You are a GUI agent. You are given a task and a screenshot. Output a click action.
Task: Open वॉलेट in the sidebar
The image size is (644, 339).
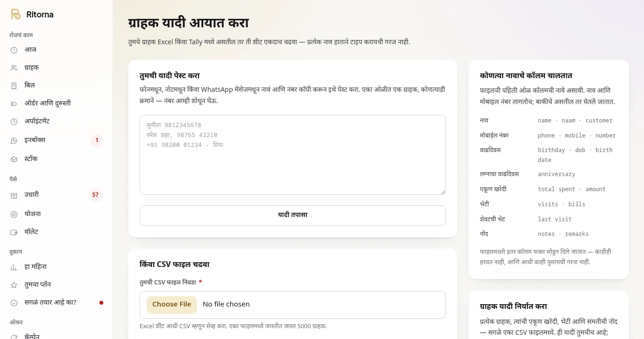pos(57,232)
